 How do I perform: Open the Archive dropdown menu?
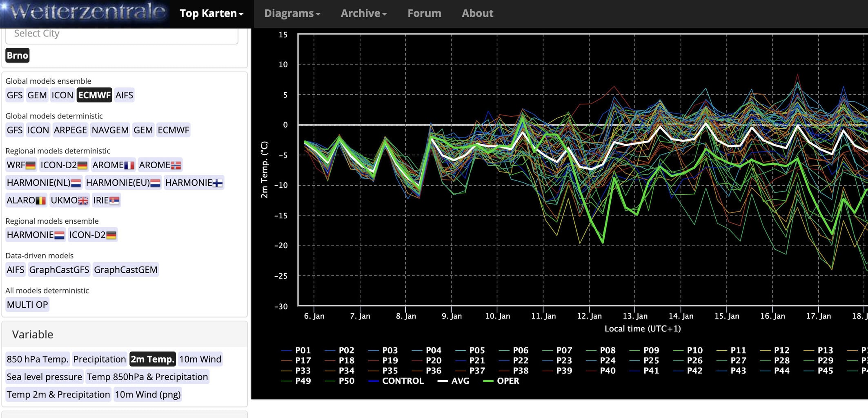pos(363,13)
